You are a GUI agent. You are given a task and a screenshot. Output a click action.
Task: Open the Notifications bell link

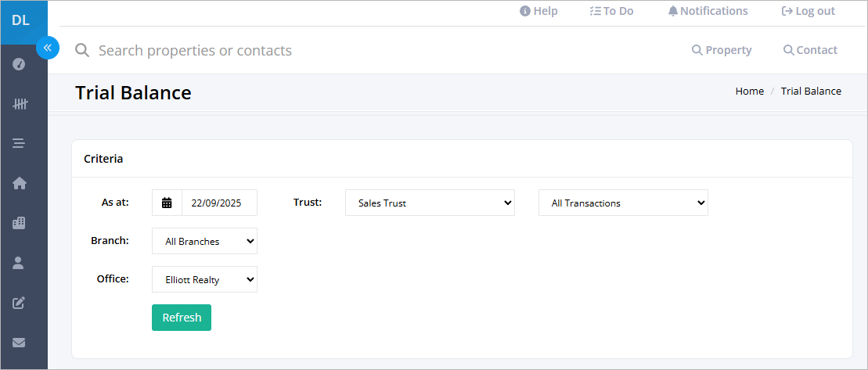708,11
